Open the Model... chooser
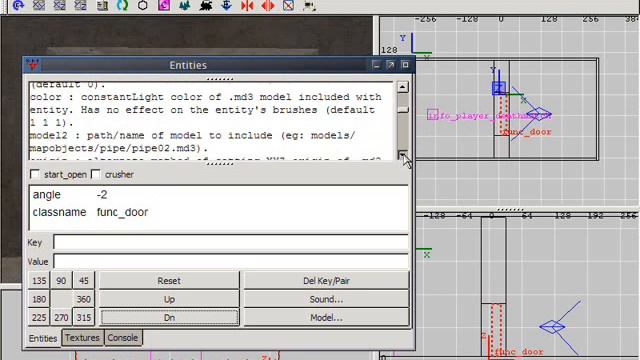The image size is (640, 360). [x=326, y=318]
